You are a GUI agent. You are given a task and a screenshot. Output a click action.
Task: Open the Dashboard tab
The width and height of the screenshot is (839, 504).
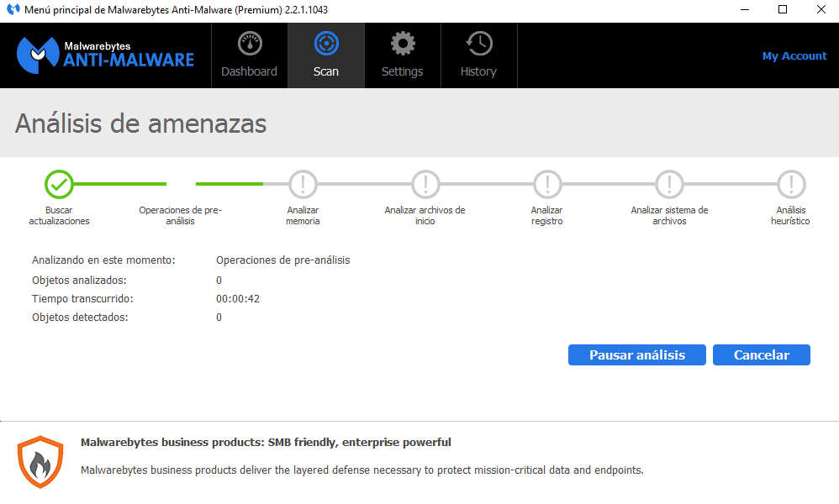click(250, 55)
